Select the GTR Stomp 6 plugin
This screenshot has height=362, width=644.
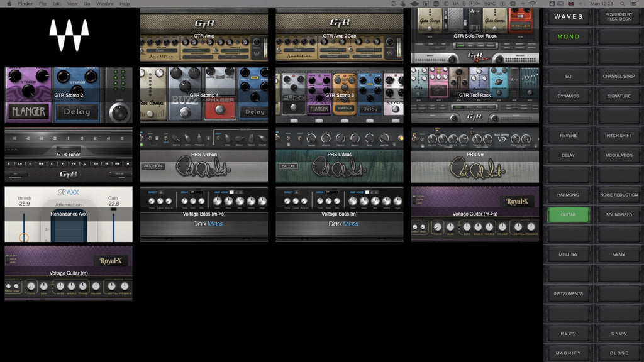tap(338, 94)
